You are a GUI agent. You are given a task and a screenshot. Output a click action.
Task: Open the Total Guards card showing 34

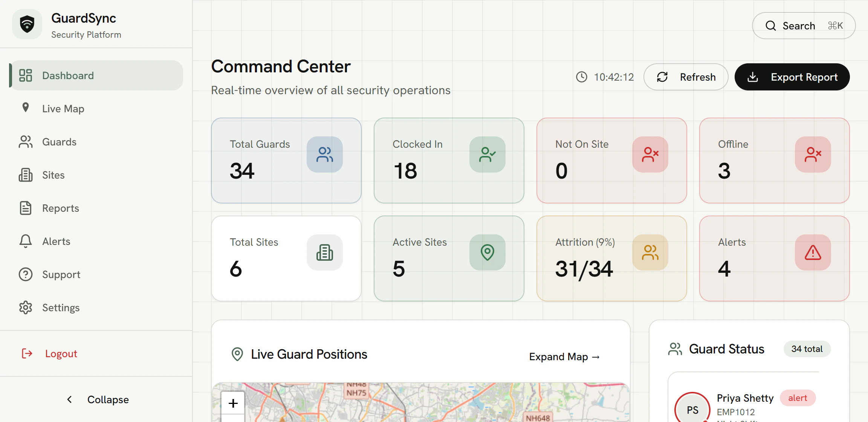pyautogui.click(x=286, y=161)
